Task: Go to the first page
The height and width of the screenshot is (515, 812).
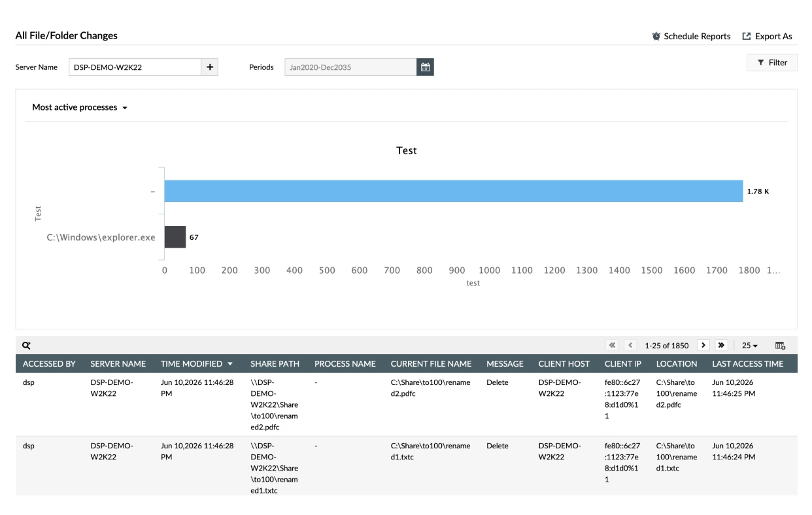Action: tap(613, 345)
